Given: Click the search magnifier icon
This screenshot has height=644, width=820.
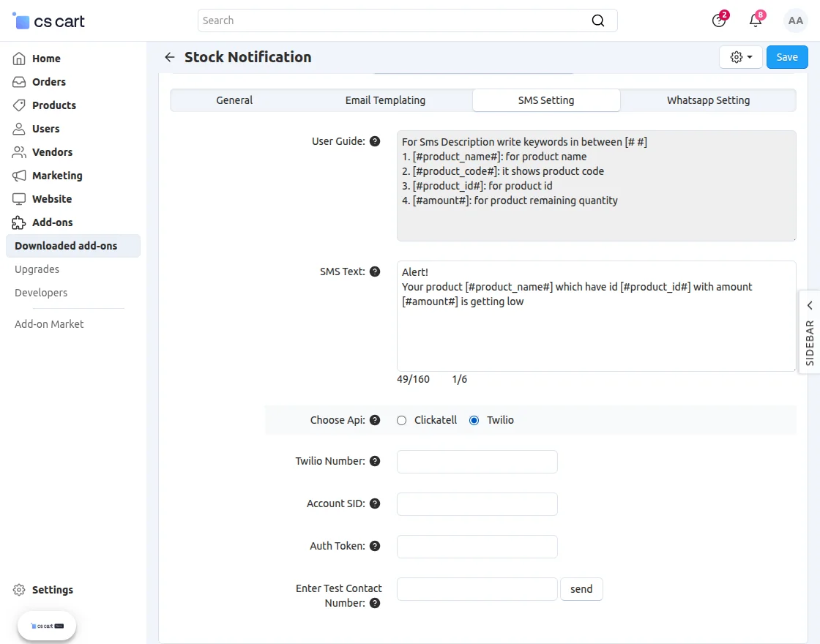Looking at the screenshot, I should (x=598, y=20).
